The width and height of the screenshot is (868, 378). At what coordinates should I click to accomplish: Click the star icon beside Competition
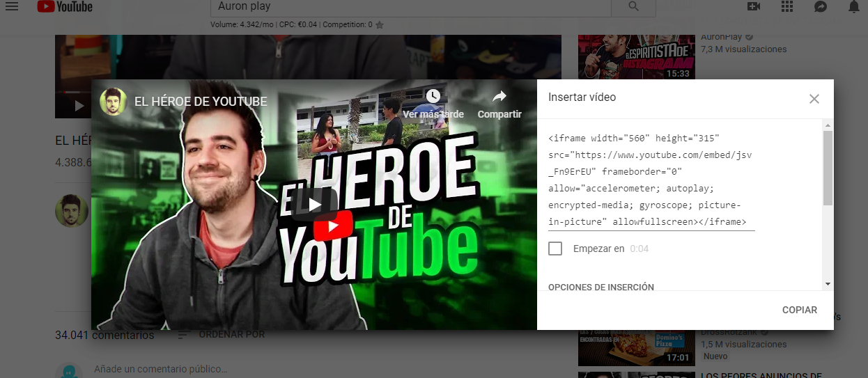pyautogui.click(x=380, y=25)
